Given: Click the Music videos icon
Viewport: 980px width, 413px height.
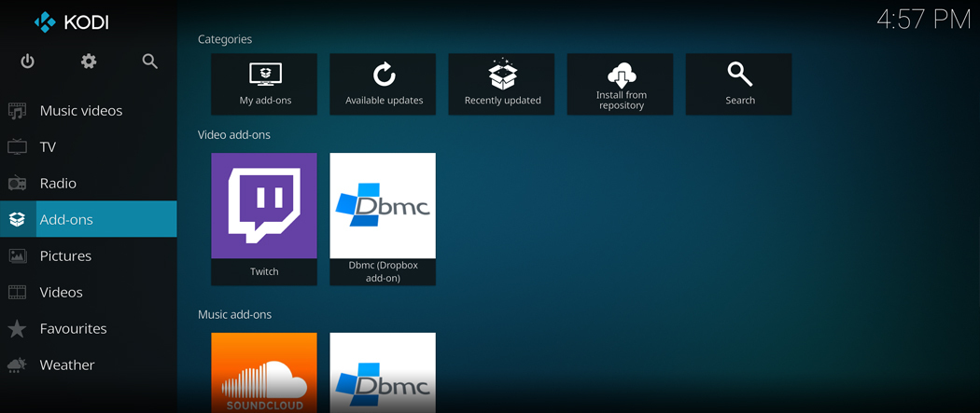Looking at the screenshot, I should pyautogui.click(x=17, y=111).
